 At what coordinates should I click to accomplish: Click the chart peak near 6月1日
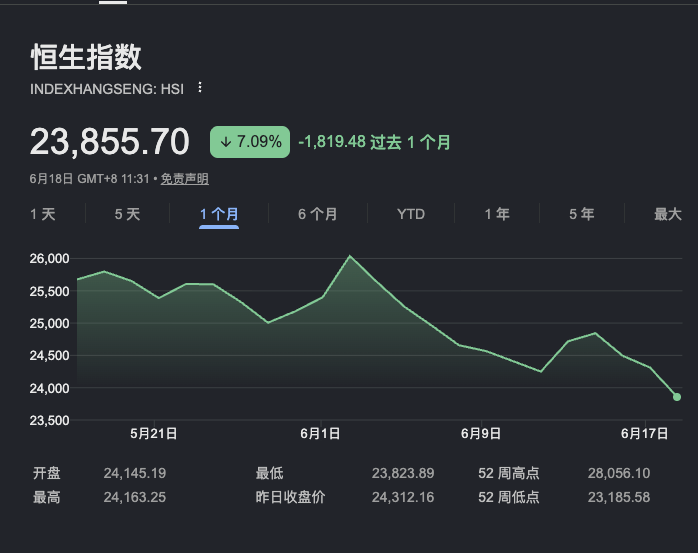[350, 256]
